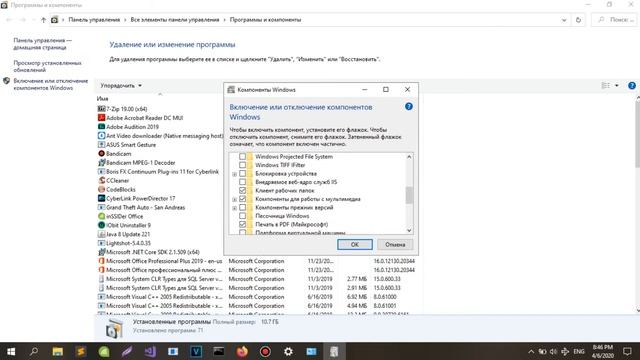The image size is (640, 360).
Task: Select the Bandicam program icon in list
Action: pos(101,153)
